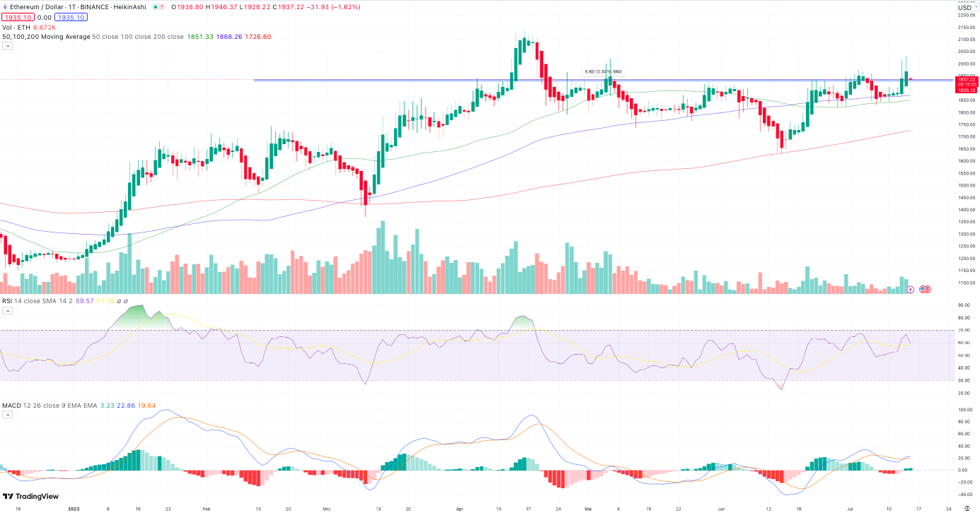Click the red current price label 1937.22
The image size is (980, 513).
pos(965,80)
